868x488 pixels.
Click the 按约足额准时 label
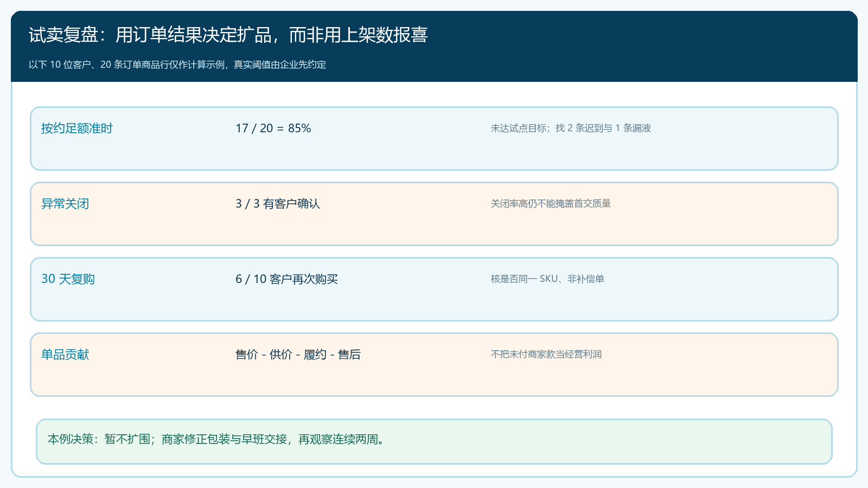click(77, 129)
